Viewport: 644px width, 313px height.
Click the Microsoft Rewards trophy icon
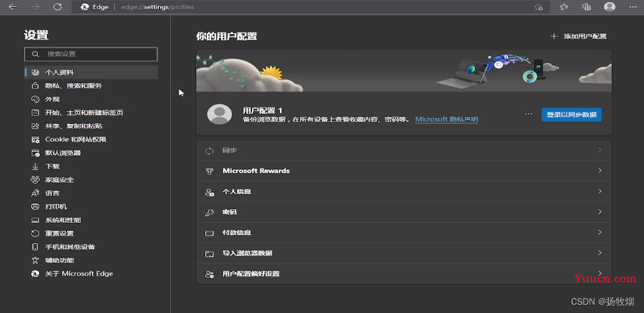tap(210, 171)
